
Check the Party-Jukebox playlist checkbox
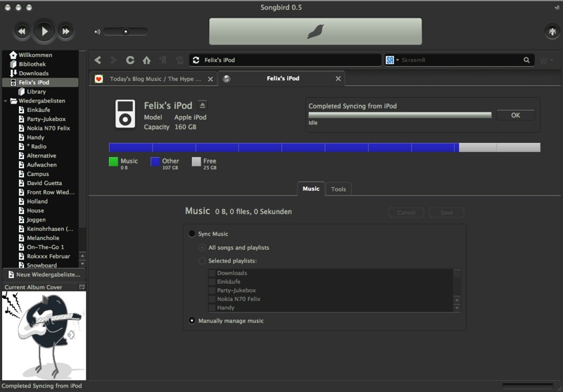213,291
